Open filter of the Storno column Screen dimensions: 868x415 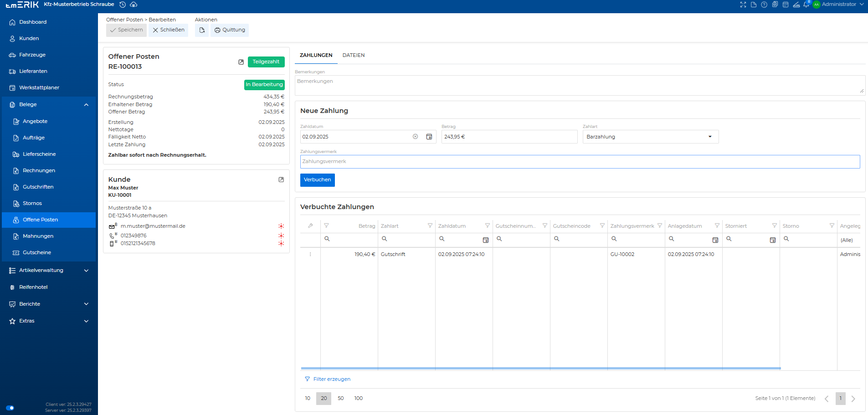point(832,226)
